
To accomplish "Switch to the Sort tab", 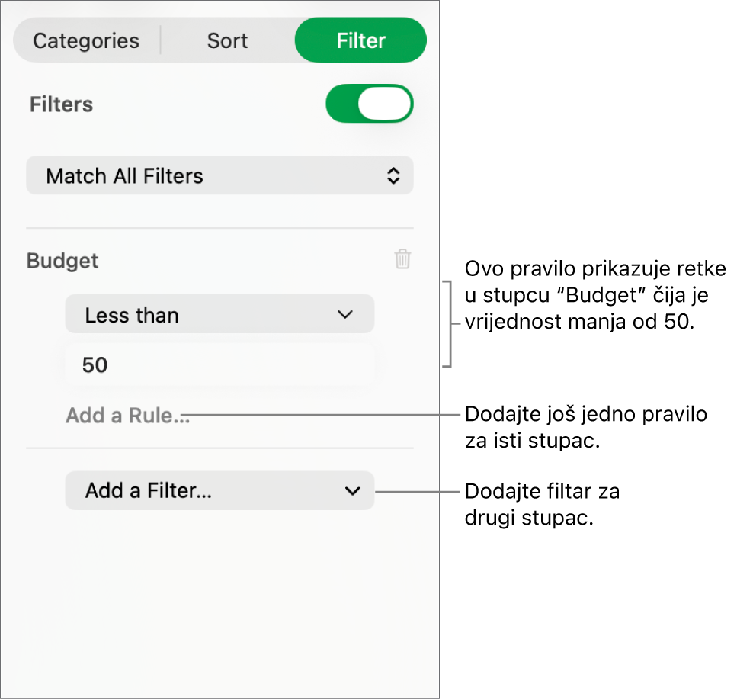I will (x=227, y=40).
